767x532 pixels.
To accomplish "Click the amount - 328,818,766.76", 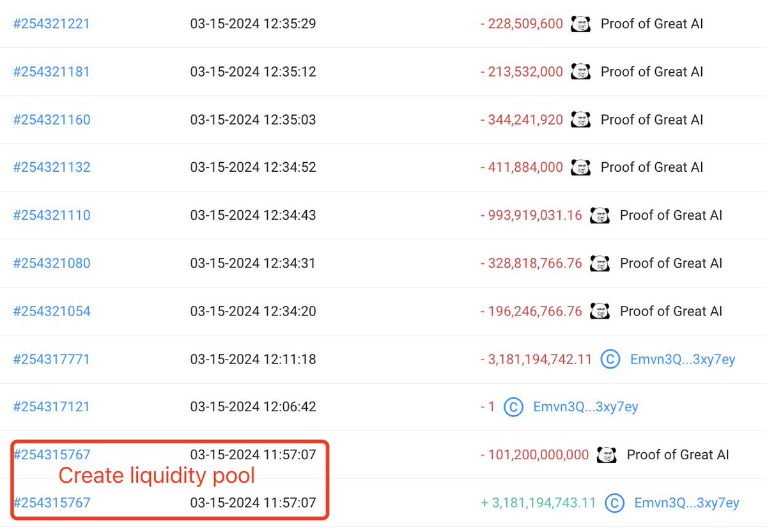I will click(531, 263).
